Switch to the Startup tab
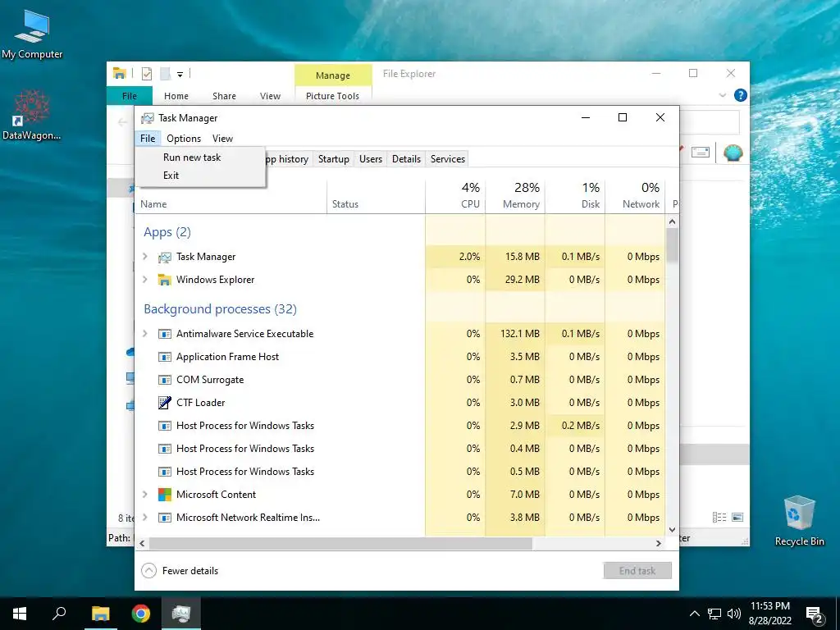Viewport: 840px width, 630px height. point(333,159)
